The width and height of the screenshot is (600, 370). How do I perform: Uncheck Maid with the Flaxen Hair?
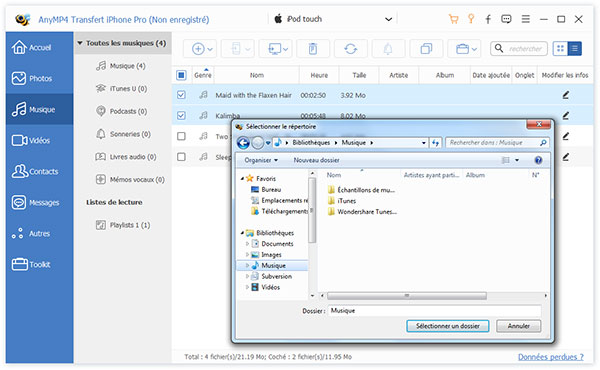tap(181, 95)
